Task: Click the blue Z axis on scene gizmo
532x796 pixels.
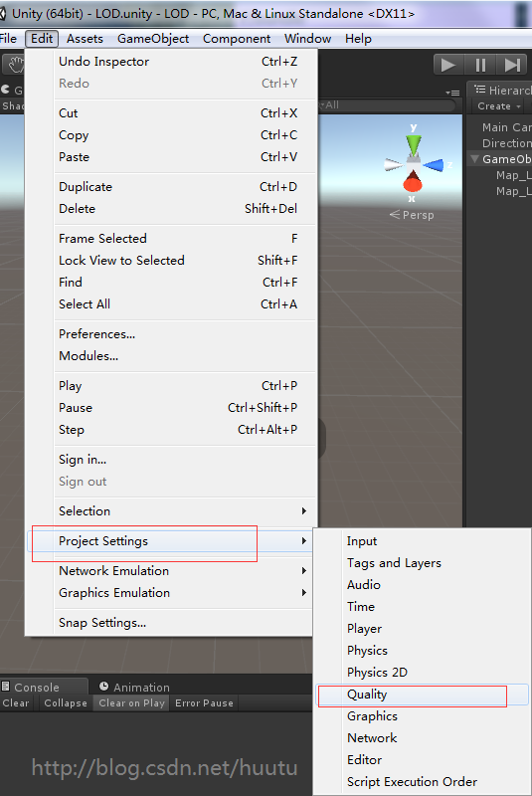Action: coord(436,165)
